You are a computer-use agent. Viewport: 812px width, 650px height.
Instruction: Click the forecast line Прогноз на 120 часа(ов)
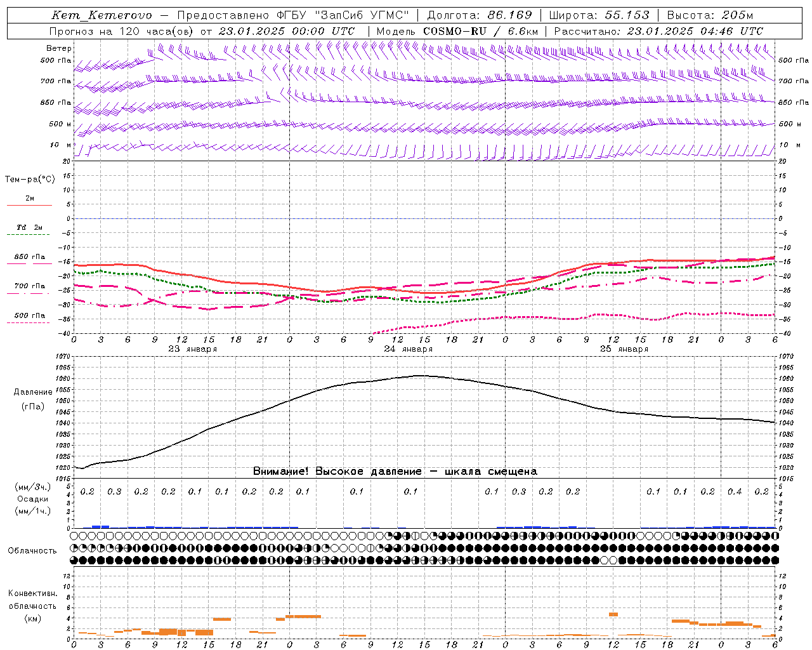122,31
